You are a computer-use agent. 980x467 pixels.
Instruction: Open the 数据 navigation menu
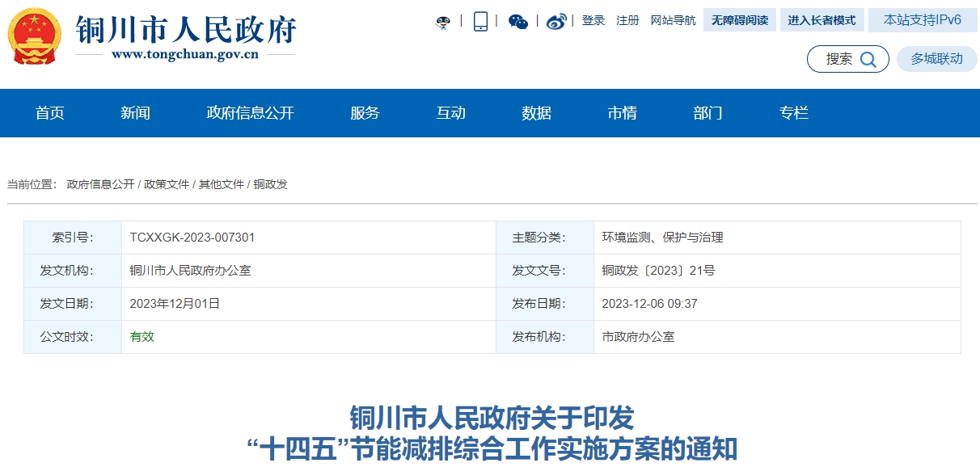tap(536, 113)
